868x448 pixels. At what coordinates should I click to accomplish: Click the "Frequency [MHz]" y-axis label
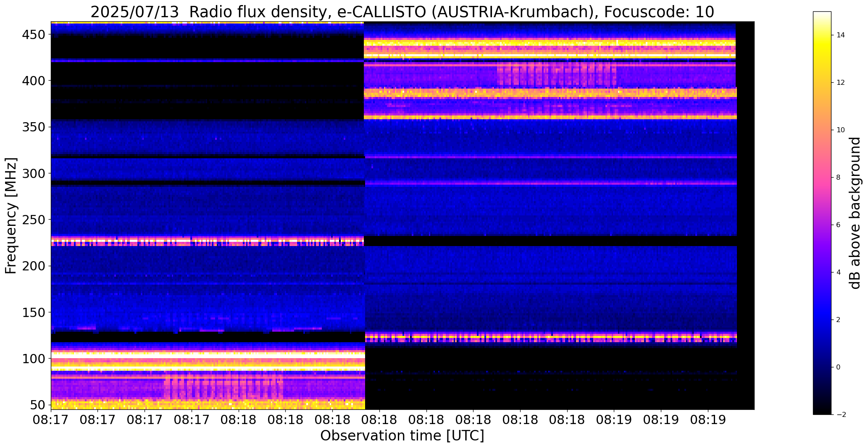pyautogui.click(x=11, y=216)
